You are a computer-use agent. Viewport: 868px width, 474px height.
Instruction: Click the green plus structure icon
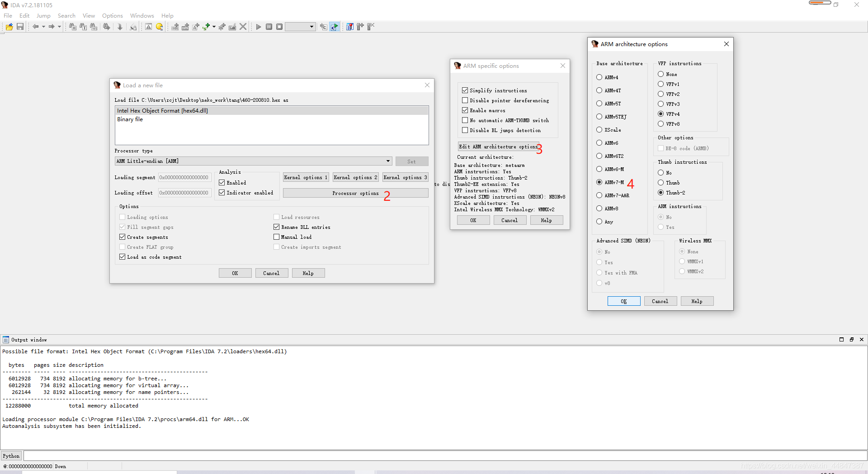[x=206, y=27]
